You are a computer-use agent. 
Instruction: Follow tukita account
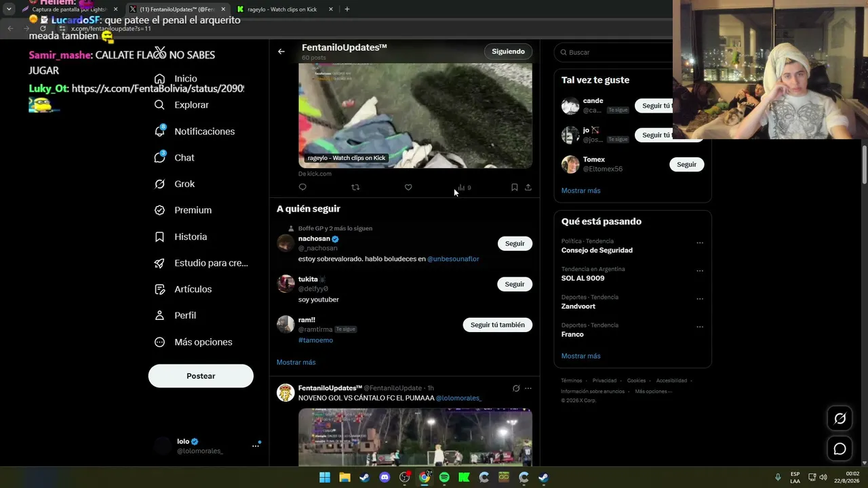coord(515,284)
